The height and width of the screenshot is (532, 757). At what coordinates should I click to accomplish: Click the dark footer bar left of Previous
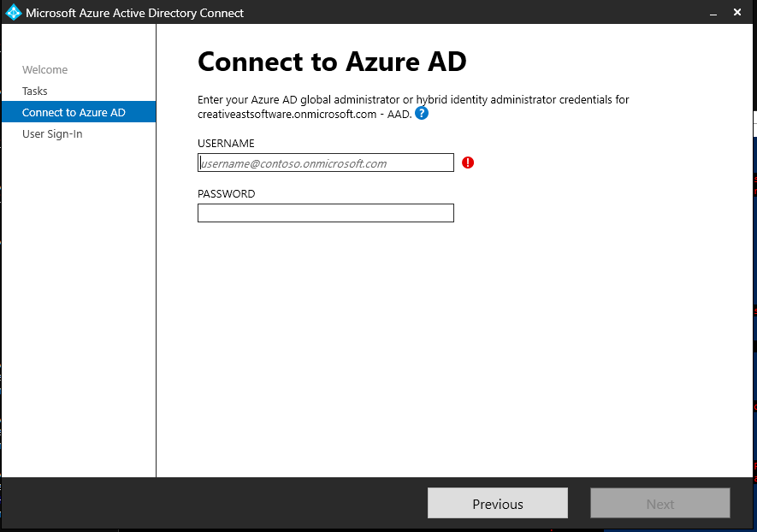[x=214, y=504]
